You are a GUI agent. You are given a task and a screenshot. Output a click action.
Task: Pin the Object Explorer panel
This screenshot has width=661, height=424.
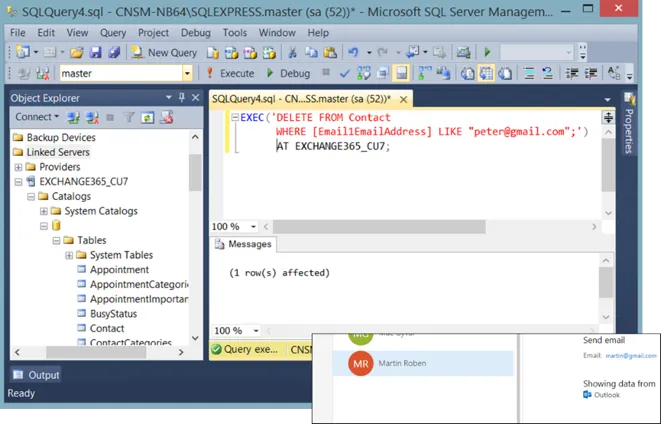coord(182,98)
